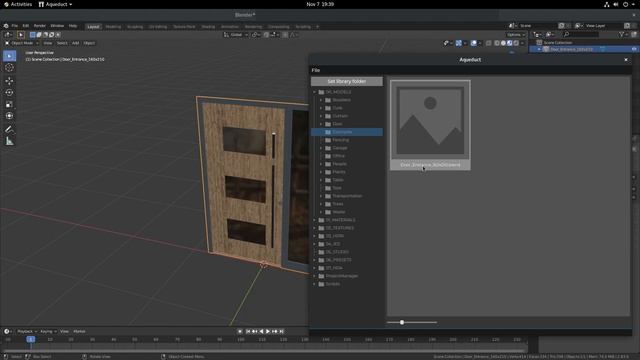Click the outliner search field

pyautogui.click(x=581, y=35)
